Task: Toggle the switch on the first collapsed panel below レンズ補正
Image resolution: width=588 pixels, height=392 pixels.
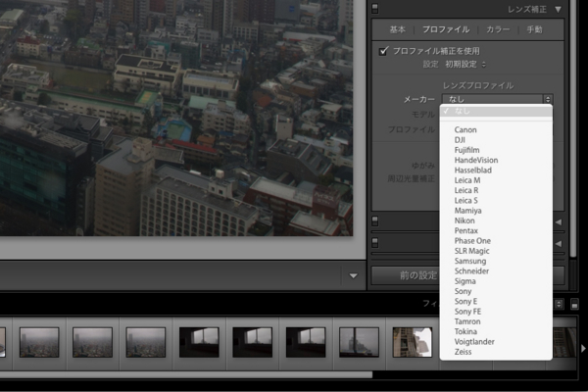Action: pos(375,221)
